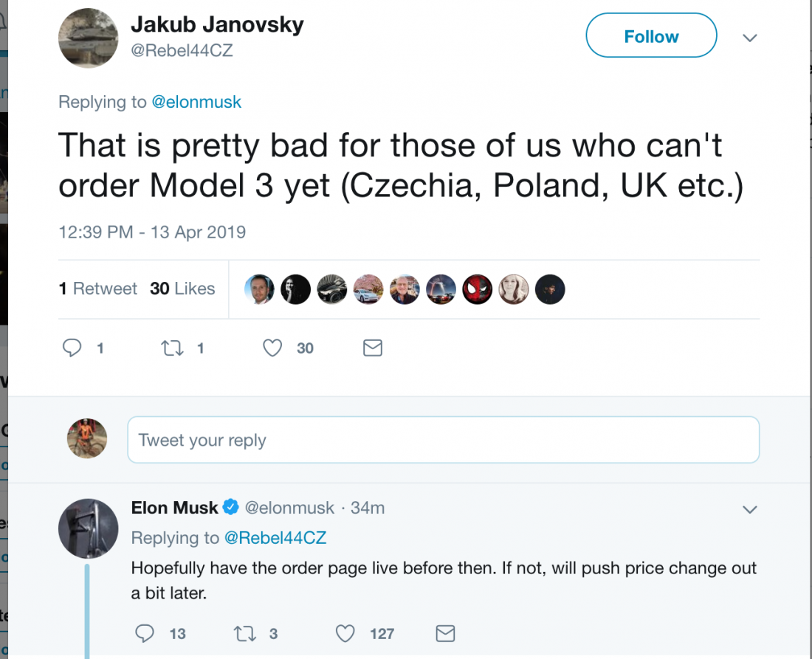This screenshot has height=659, width=812.
Task: View the 1 Retweet list
Action: [98, 289]
